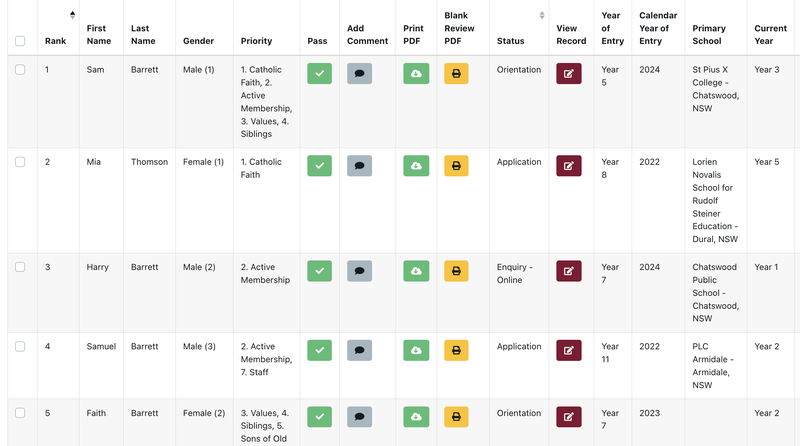Tick the checkbox for rank 4 row
800x446 pixels.
[x=20, y=347]
